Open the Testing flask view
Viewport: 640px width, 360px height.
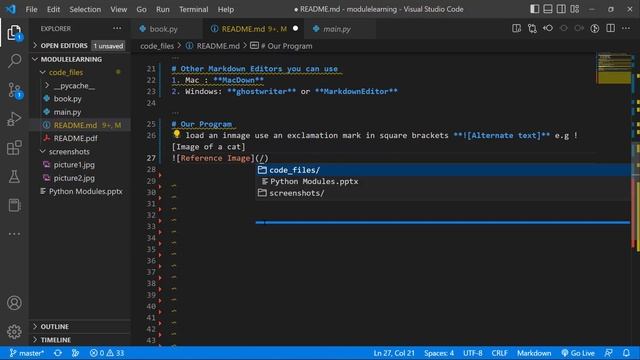point(14,176)
